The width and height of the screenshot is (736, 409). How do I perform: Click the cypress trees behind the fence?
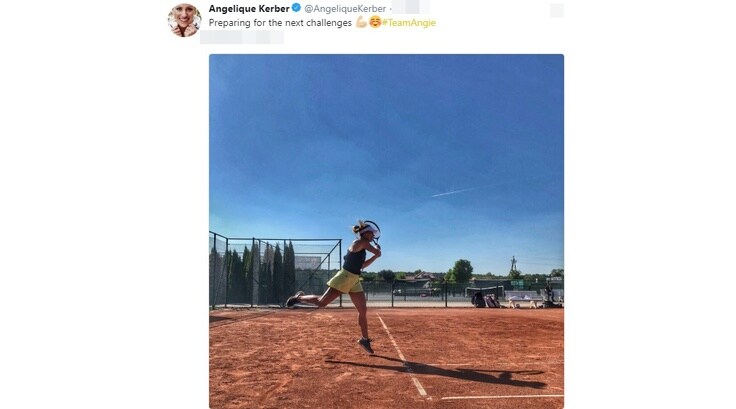point(265,272)
